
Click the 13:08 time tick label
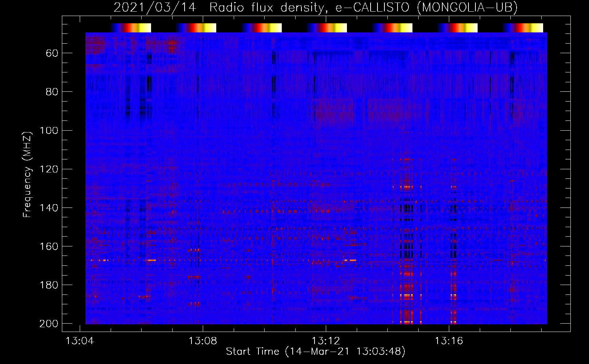pos(203,341)
